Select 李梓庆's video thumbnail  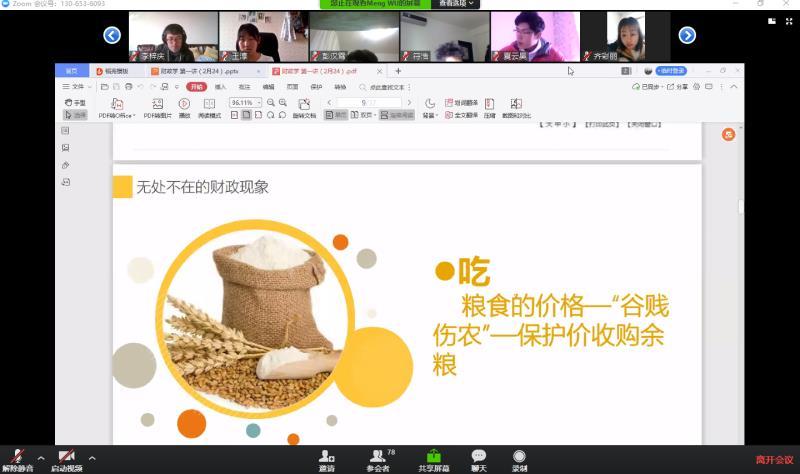[173, 37]
